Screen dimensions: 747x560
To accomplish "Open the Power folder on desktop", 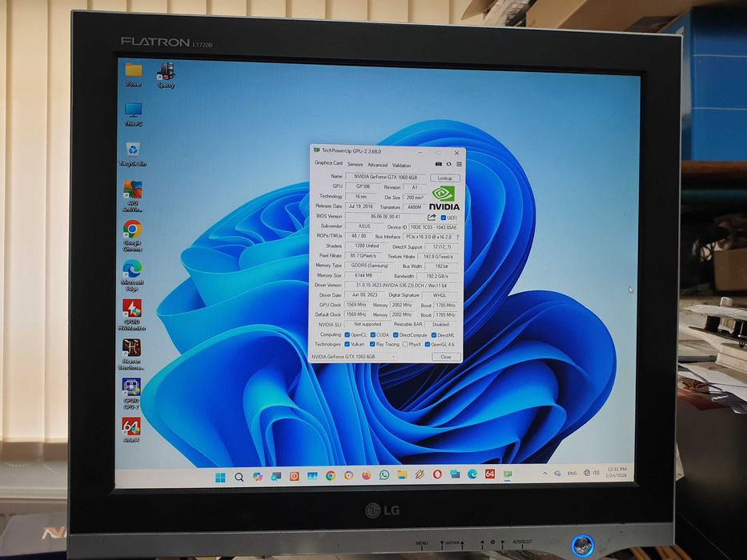I will tap(134, 76).
